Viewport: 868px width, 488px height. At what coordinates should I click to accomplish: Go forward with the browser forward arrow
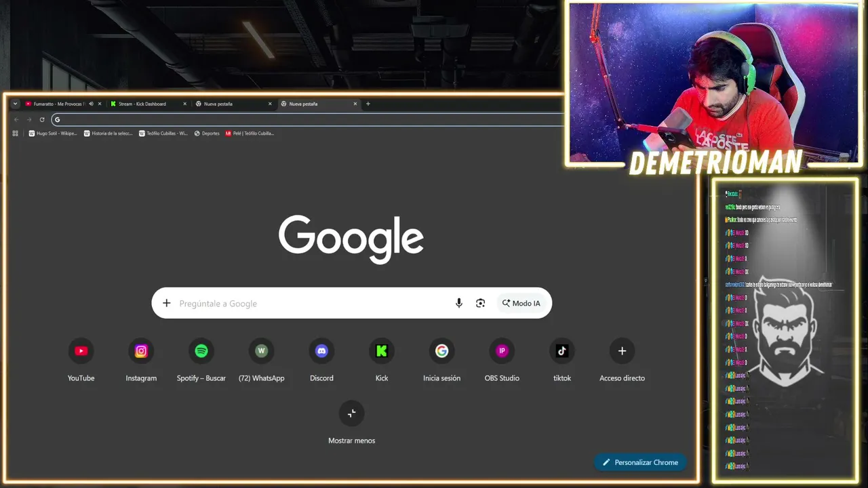click(29, 119)
